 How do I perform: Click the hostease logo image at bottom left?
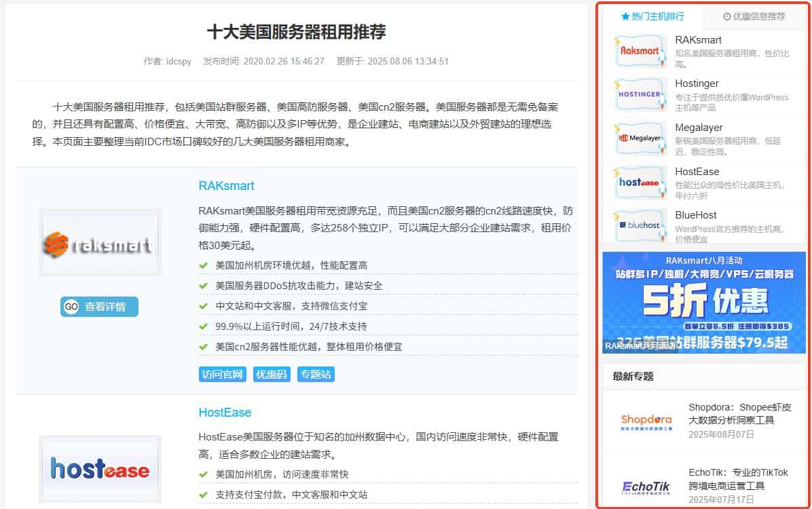[99, 469]
